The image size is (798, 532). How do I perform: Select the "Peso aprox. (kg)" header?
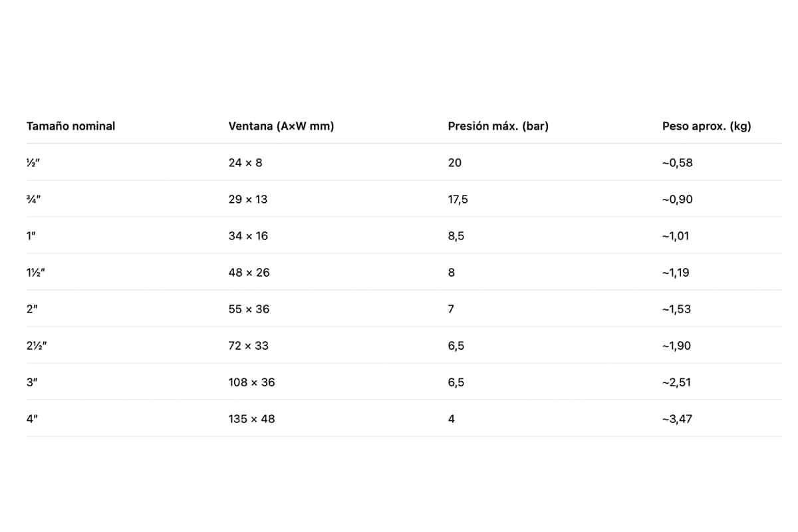pyautogui.click(x=706, y=126)
